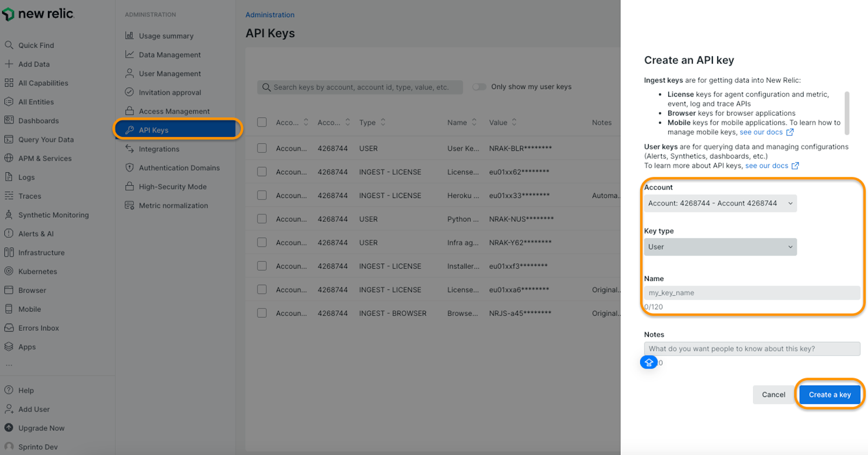868x455 pixels.
Task: Open the Key type dropdown
Action: click(x=720, y=247)
